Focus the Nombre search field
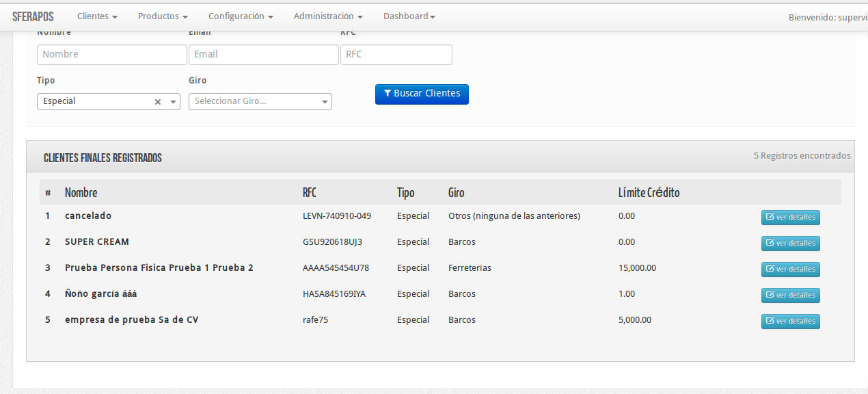 click(111, 55)
